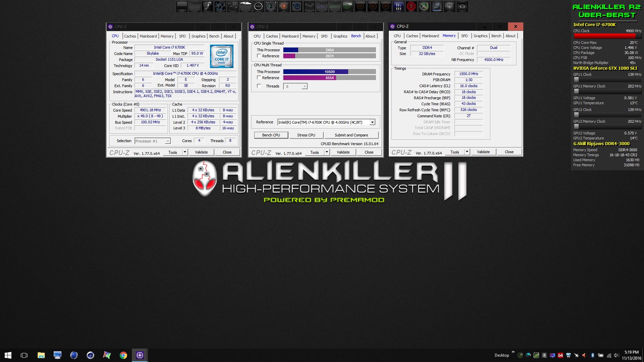Switch to SPD tab in Memory window
Image resolution: width=644 pixels, height=362 pixels.
(464, 36)
